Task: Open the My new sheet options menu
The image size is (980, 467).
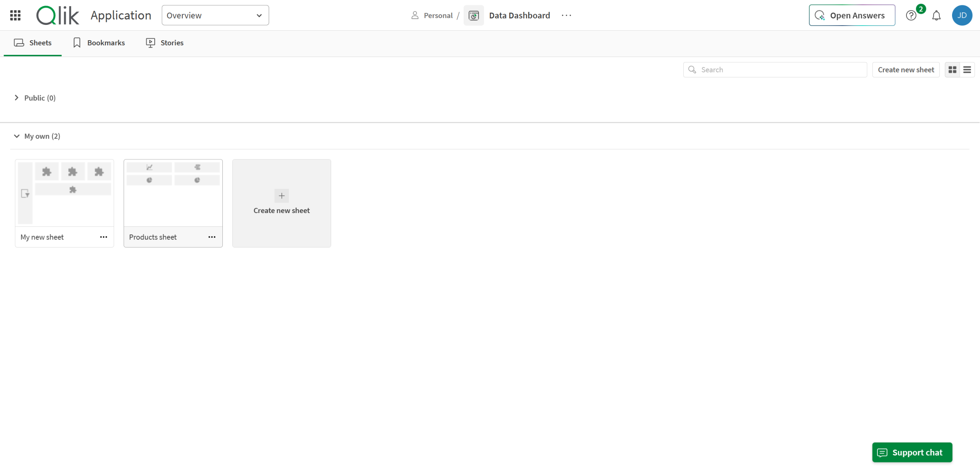Action: coord(103,237)
